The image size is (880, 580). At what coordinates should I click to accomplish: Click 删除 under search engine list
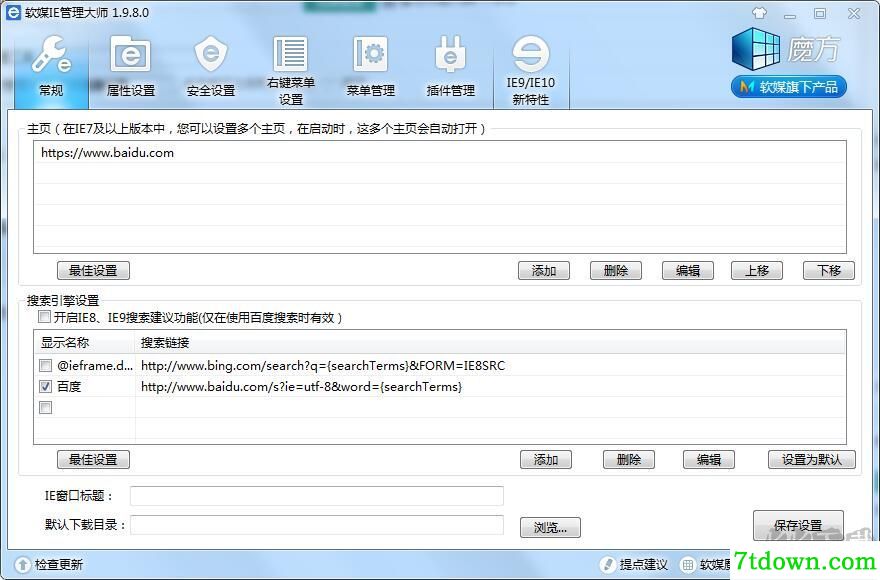[629, 460]
